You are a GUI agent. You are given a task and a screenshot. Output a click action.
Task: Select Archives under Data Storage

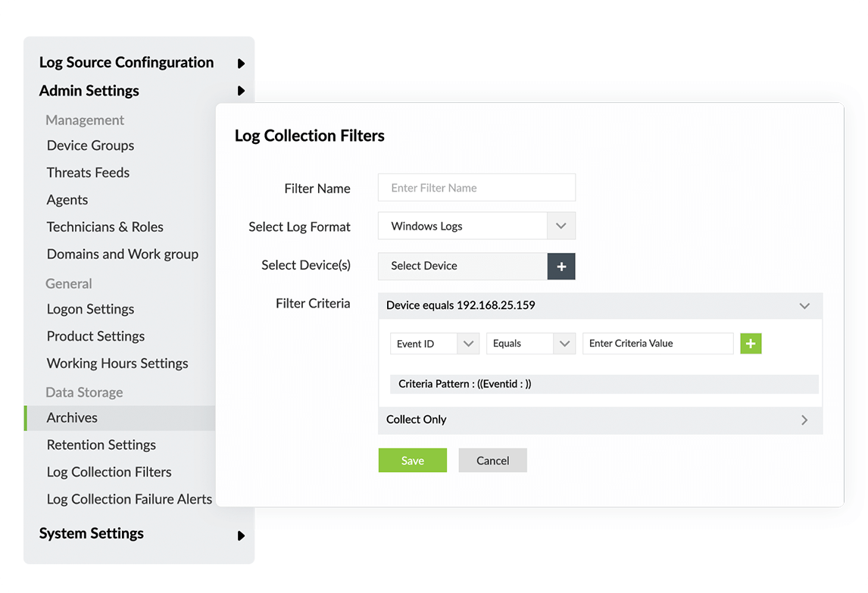click(72, 417)
